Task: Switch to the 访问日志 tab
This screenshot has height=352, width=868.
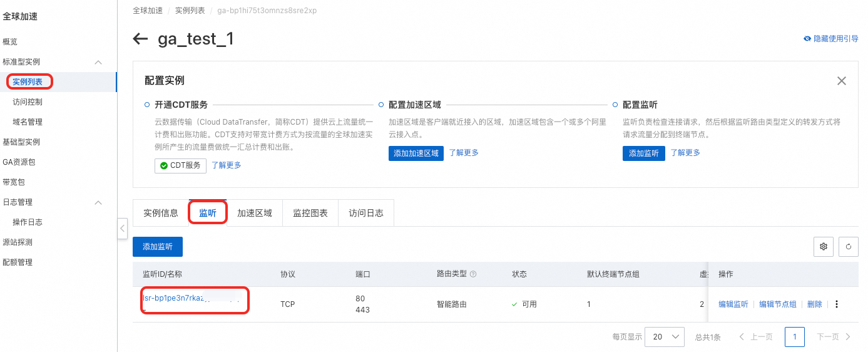Action: [366, 213]
